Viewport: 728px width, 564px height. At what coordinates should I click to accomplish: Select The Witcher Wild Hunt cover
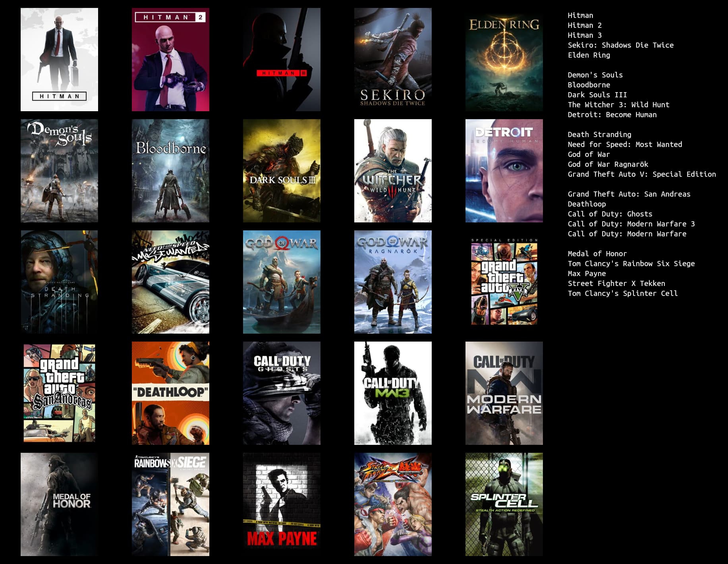pos(393,171)
